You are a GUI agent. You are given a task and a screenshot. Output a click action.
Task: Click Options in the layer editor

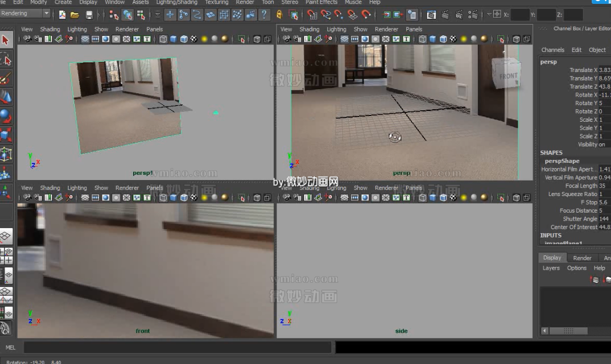(577, 268)
